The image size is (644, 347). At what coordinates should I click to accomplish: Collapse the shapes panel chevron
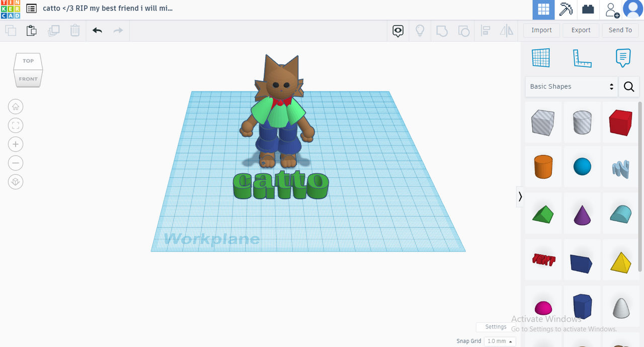[520, 196]
